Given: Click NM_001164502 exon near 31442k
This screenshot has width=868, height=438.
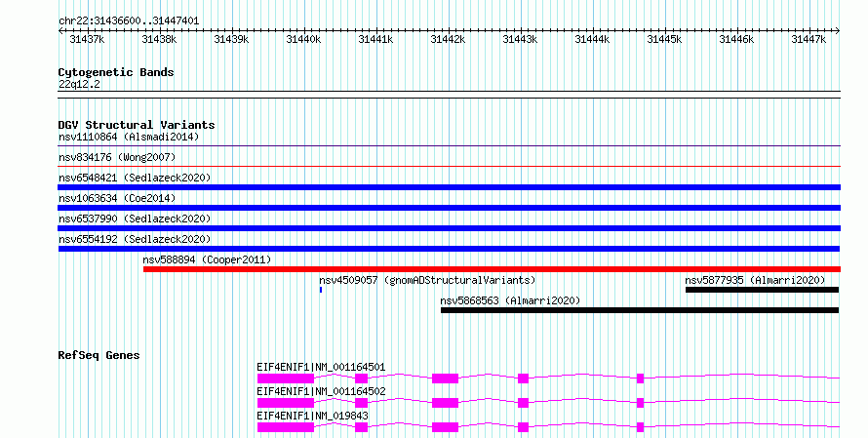Looking at the screenshot, I should tap(445, 403).
